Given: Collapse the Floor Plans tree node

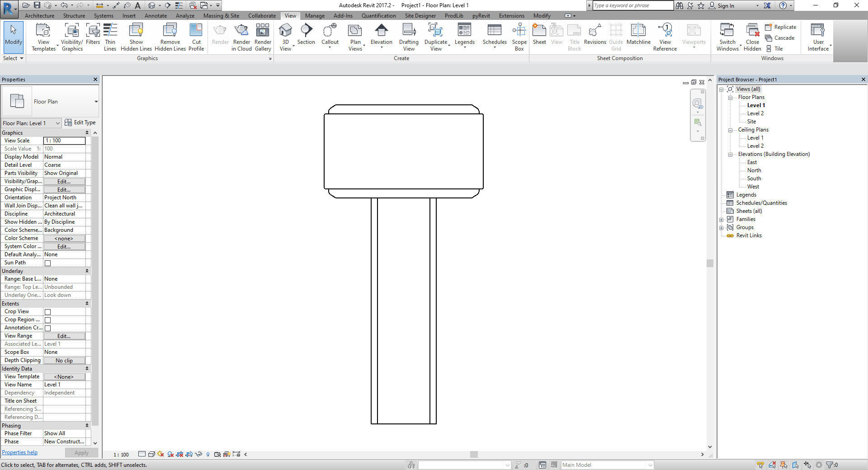Looking at the screenshot, I should click(730, 98).
